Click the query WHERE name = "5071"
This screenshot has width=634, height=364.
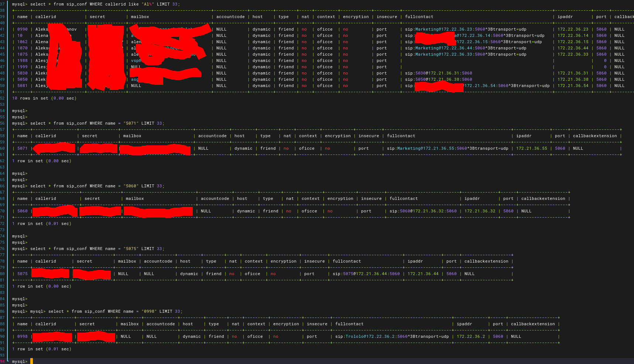coord(97,123)
